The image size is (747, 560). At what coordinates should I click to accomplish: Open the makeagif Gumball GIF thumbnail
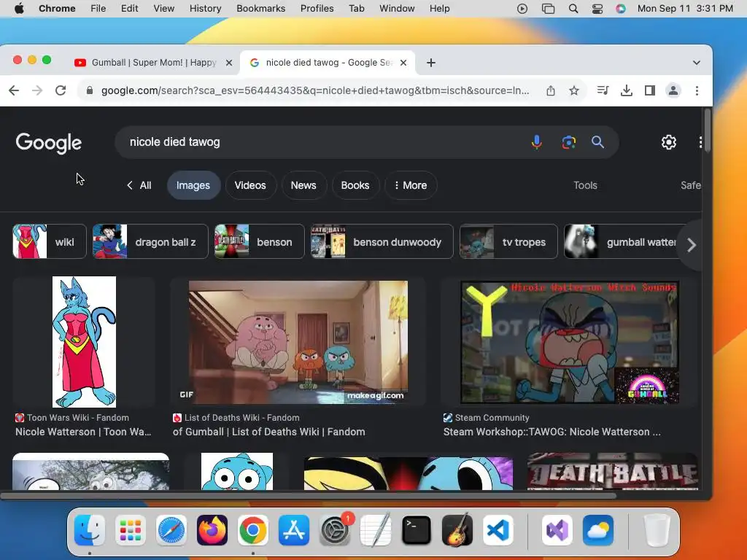click(298, 342)
